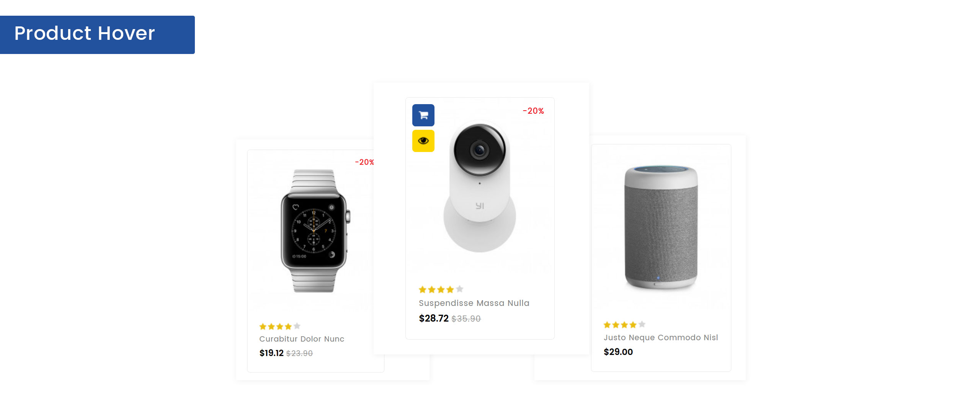Open the Apple Watch product image
The image size is (980, 402).
tap(314, 231)
